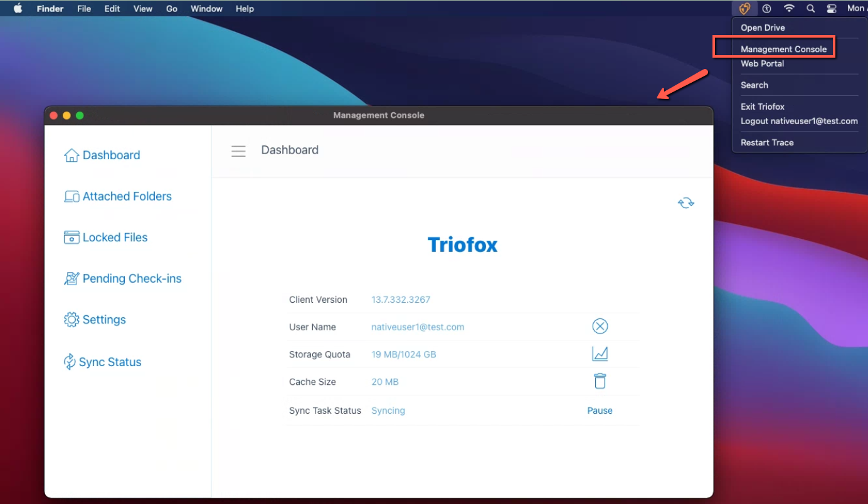Viewport: 868px width, 504px height.
Task: Click the client version 13.7.332.3267 value
Action: coord(401,300)
